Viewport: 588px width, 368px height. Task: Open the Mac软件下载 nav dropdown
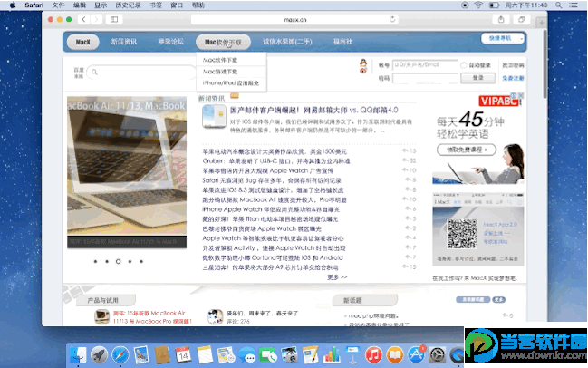click(223, 42)
